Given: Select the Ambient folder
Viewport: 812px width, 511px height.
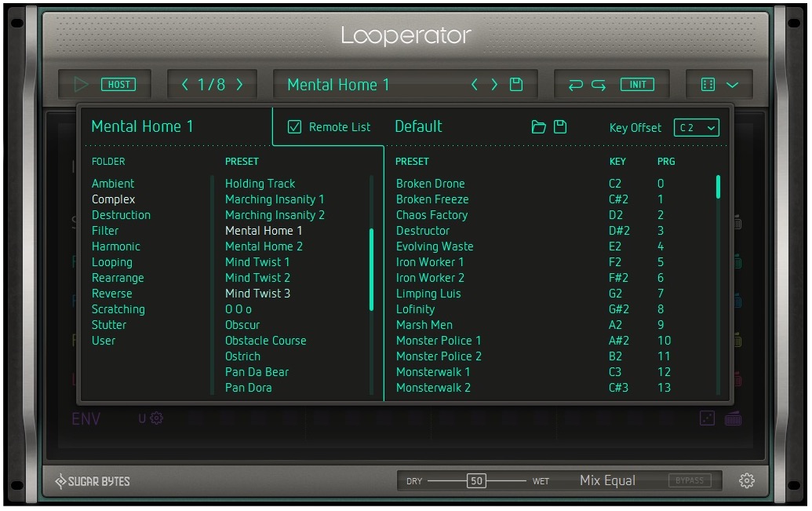Looking at the screenshot, I should (113, 184).
